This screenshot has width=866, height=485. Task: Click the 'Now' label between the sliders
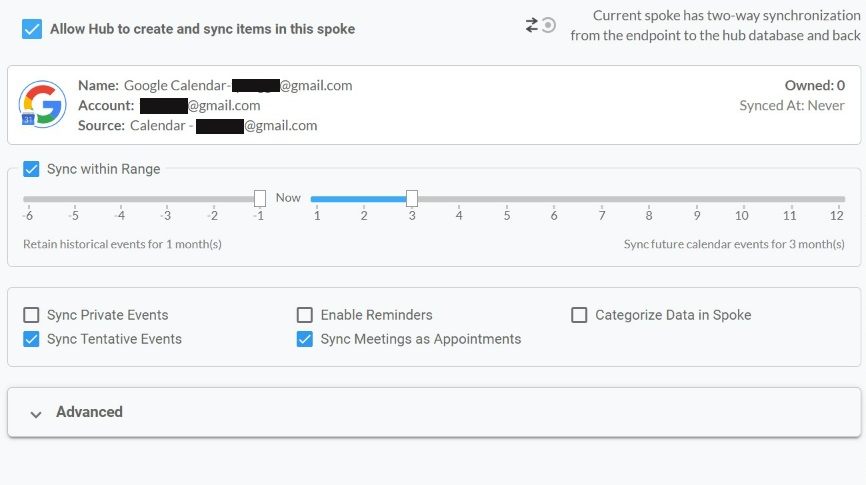288,198
